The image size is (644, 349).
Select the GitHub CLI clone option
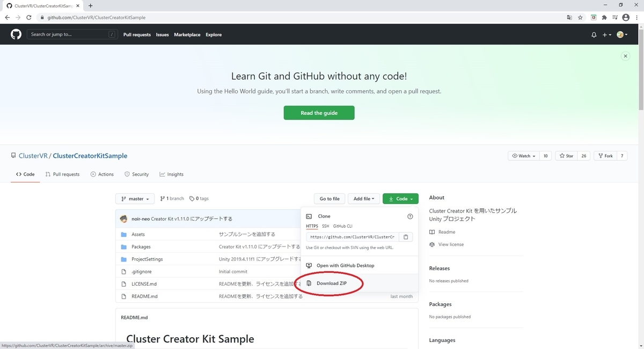[x=342, y=226]
